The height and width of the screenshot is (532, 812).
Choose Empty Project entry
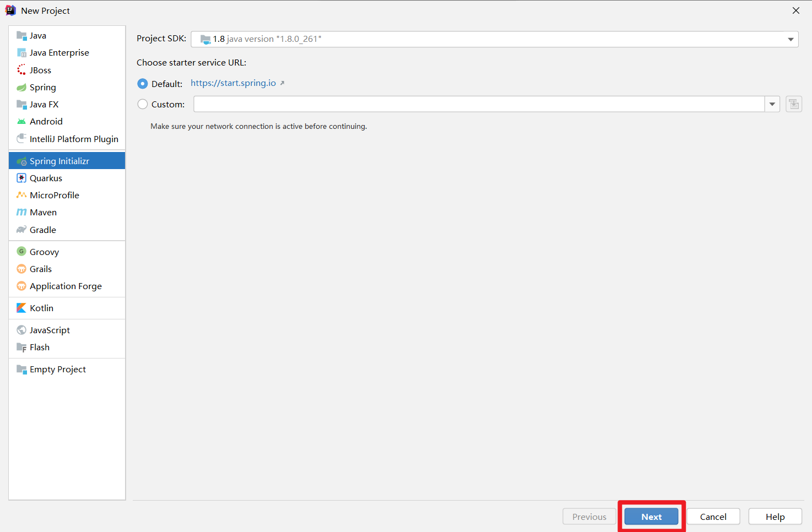pyautogui.click(x=67, y=369)
